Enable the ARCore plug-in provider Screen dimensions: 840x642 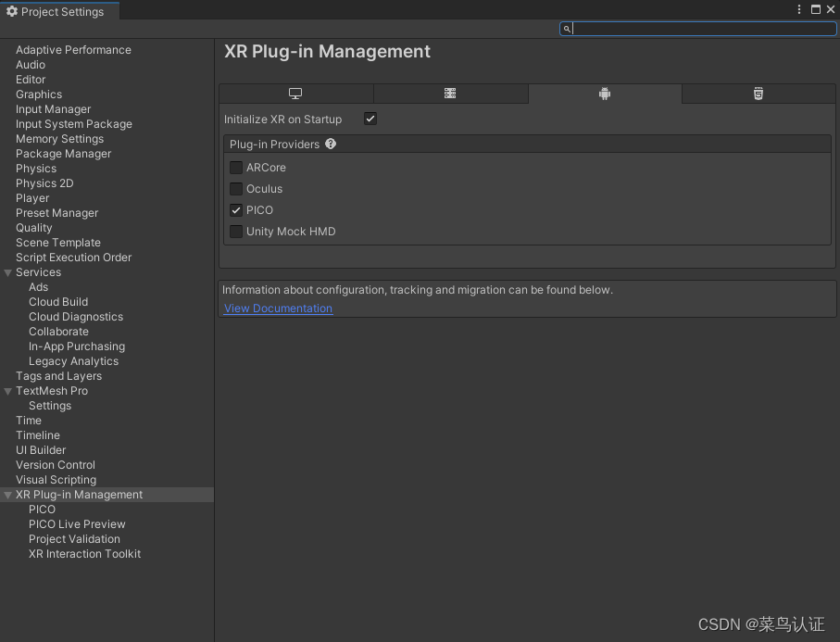click(236, 168)
